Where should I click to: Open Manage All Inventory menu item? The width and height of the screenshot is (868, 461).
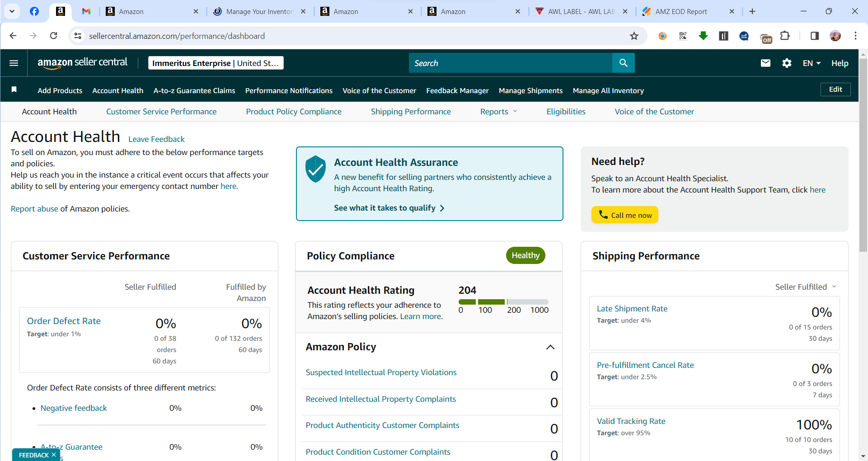click(x=608, y=90)
